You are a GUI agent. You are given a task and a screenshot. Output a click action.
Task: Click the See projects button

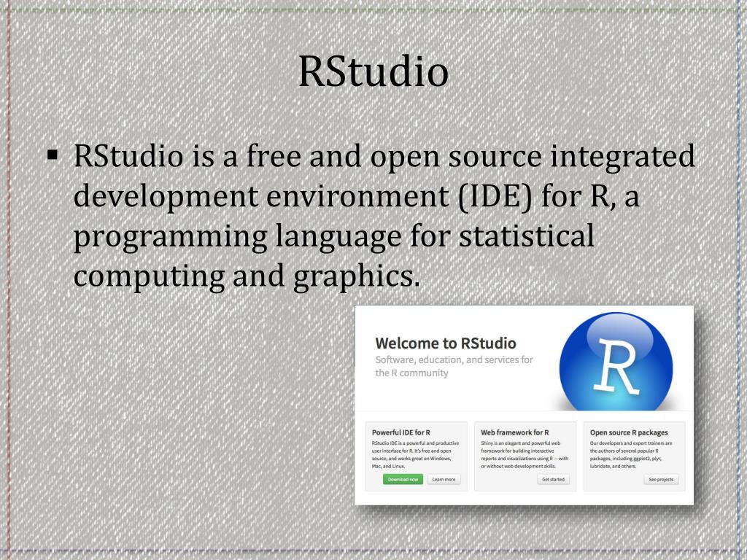(x=661, y=480)
